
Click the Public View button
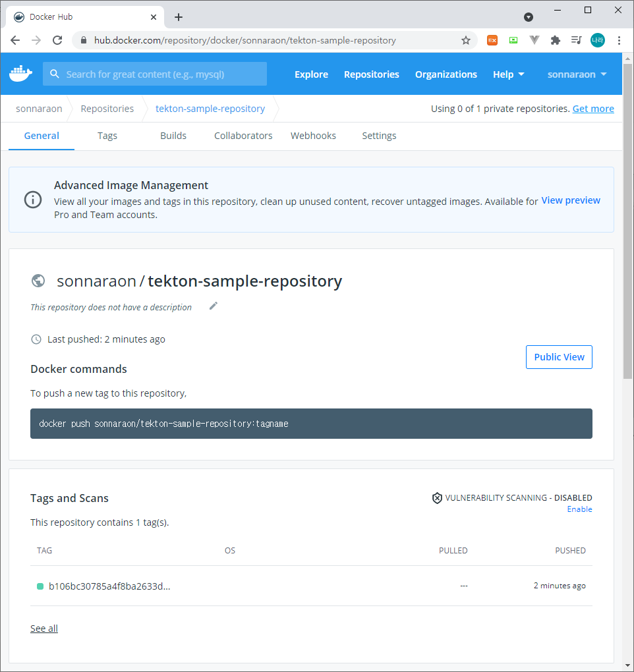click(x=559, y=357)
